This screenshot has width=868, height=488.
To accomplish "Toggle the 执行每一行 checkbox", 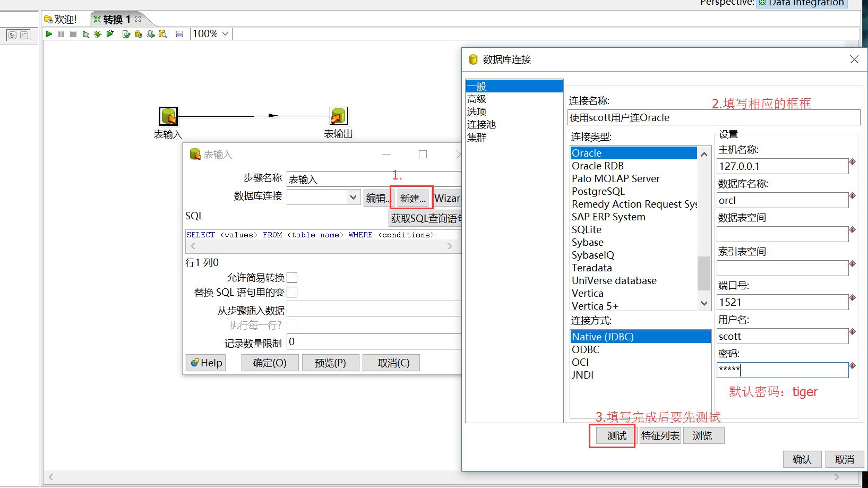I will tap(292, 324).
